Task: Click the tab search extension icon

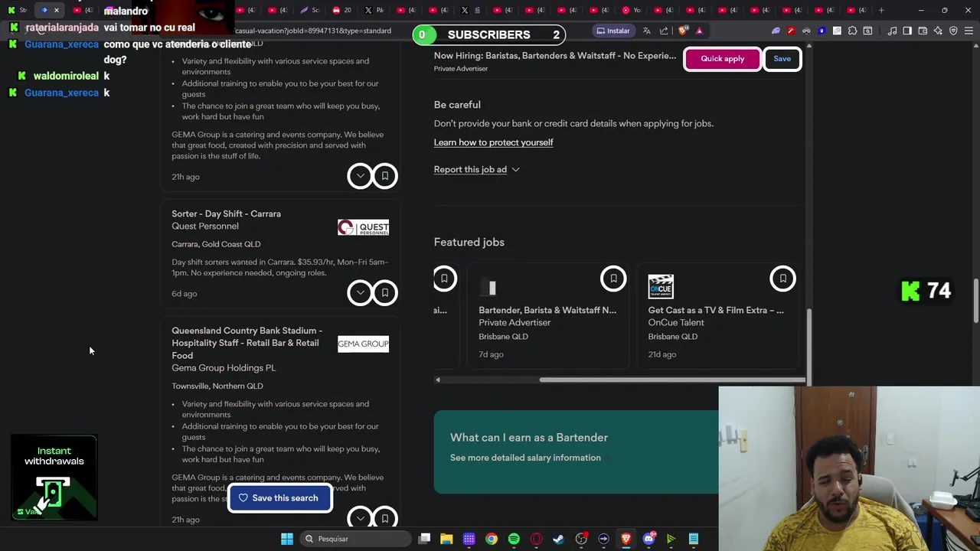Action: (867, 31)
